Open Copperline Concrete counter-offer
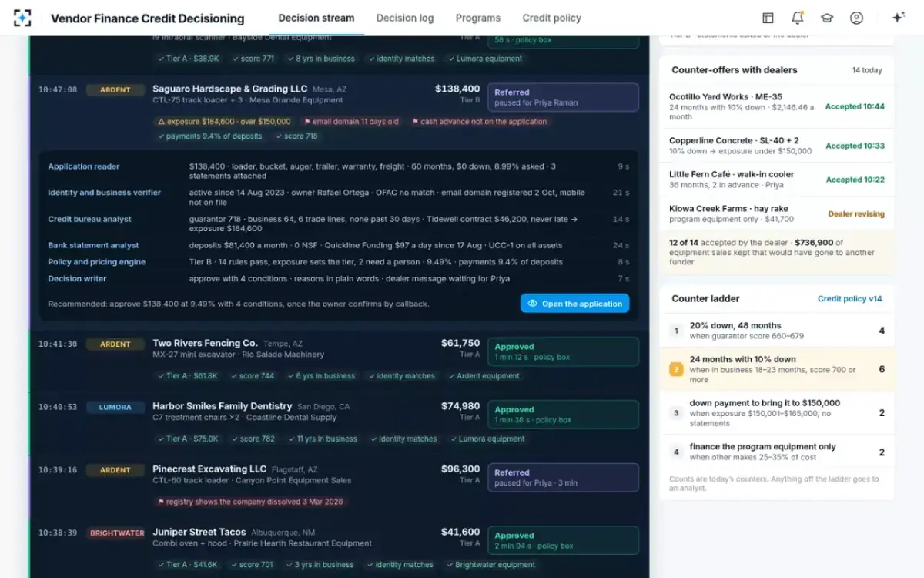 [777, 146]
